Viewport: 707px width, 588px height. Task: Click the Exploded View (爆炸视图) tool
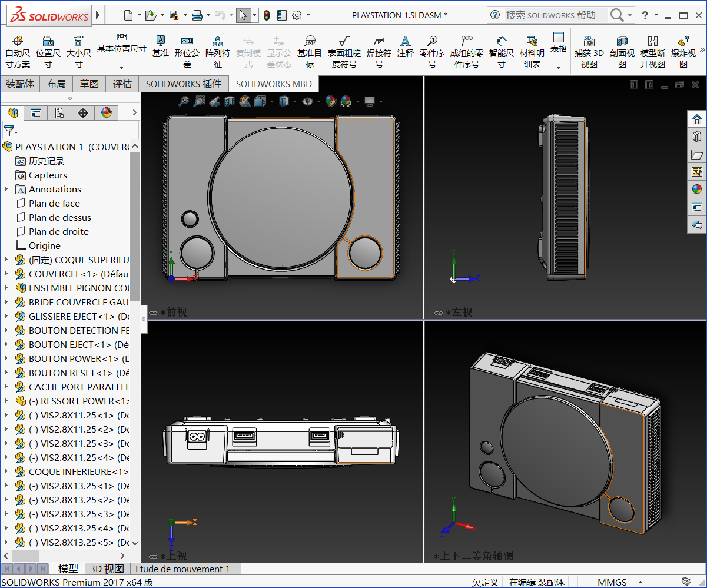pyautogui.click(x=683, y=51)
